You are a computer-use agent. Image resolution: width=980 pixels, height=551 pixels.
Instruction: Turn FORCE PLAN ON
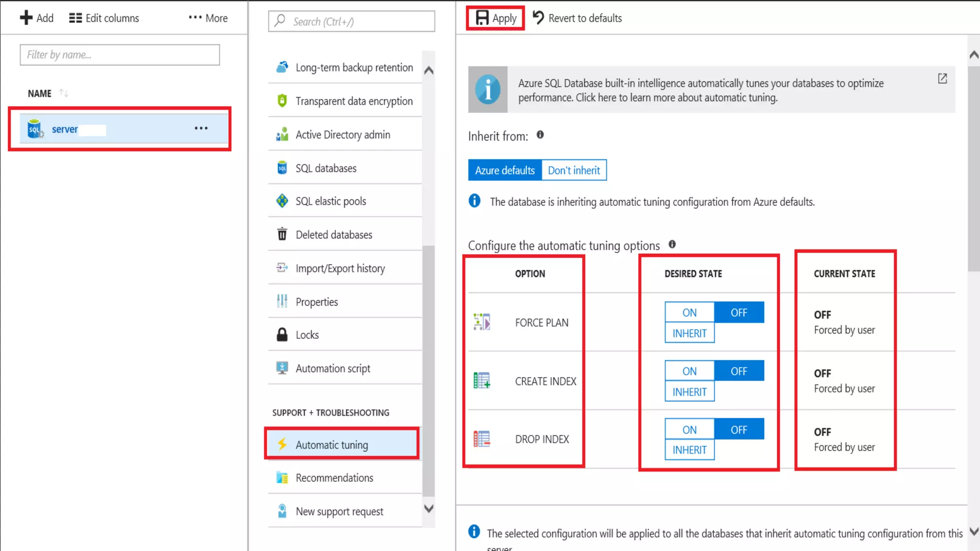690,312
